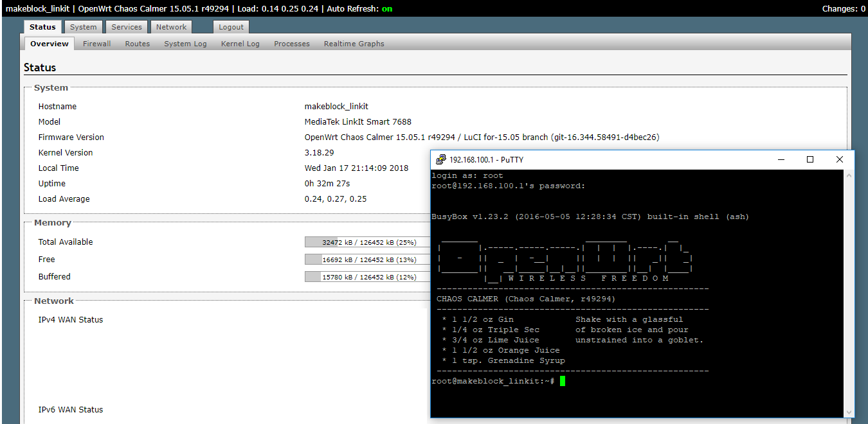Viewport: 868px width, 424px height.
Task: Open the Status main tab
Action: coord(42,27)
